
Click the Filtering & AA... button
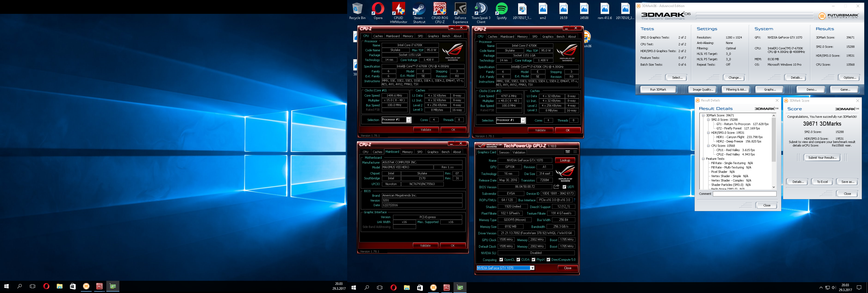coord(736,90)
